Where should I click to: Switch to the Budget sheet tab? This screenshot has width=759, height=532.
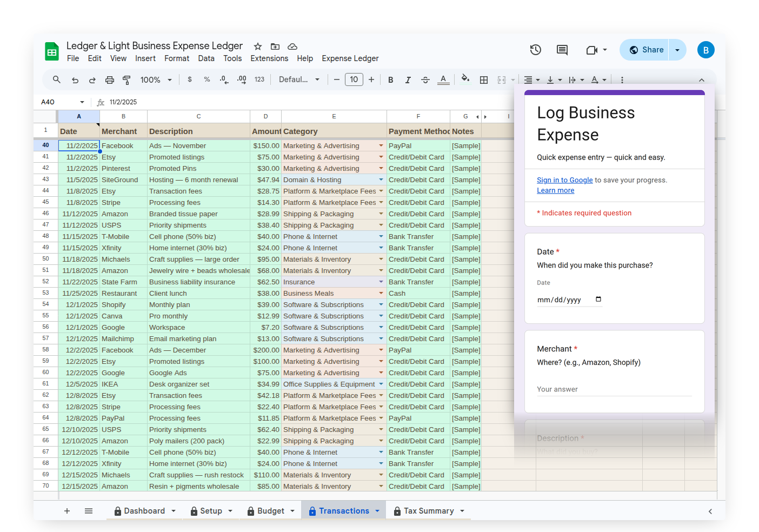click(x=270, y=511)
